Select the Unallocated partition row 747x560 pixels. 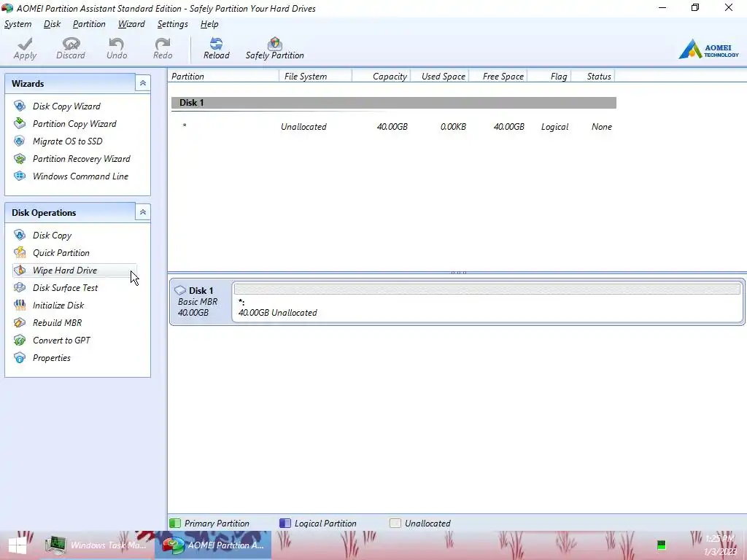coord(393,127)
